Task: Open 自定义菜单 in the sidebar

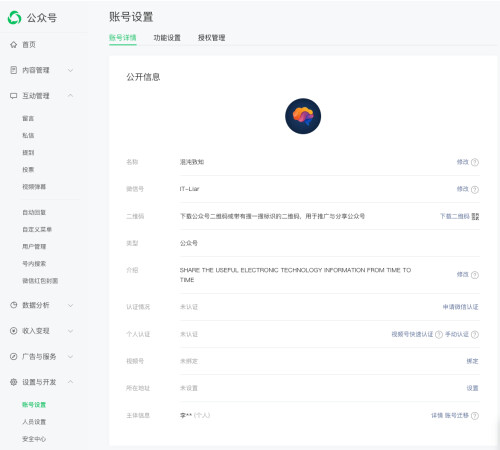Action: point(37,229)
